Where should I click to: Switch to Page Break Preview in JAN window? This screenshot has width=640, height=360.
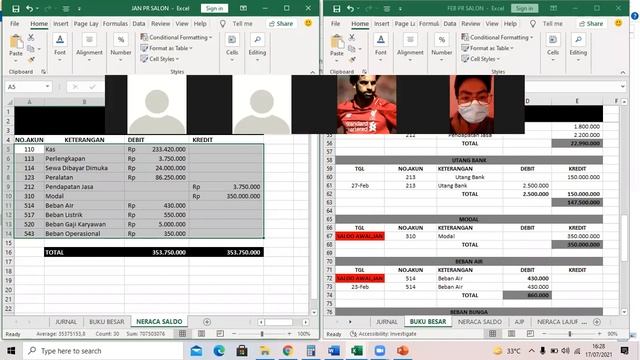220,334
